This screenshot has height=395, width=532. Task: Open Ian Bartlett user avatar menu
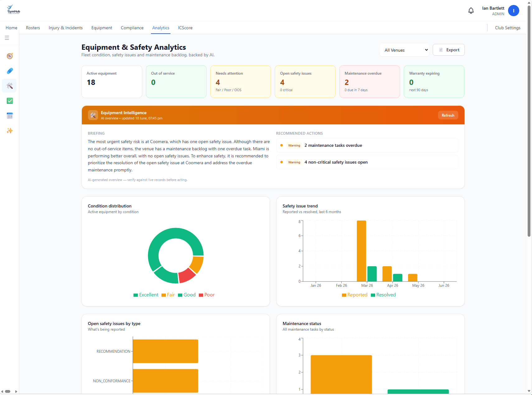point(514,11)
